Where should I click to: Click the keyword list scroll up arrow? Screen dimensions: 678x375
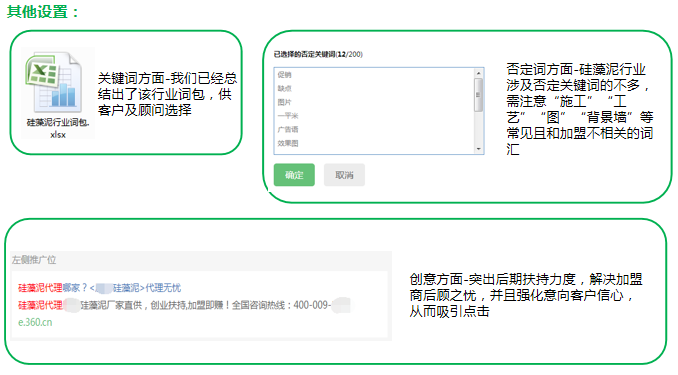[x=478, y=73]
